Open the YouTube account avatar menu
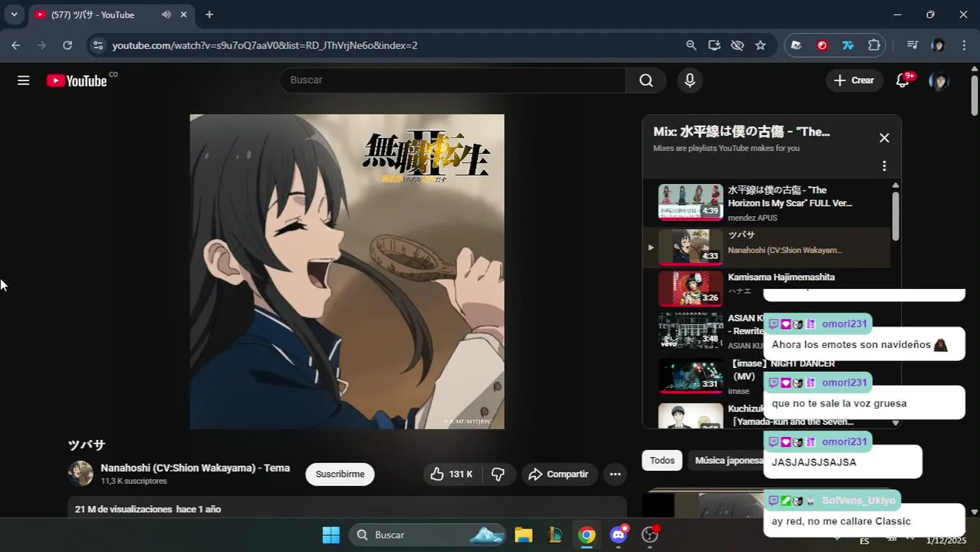 point(939,80)
